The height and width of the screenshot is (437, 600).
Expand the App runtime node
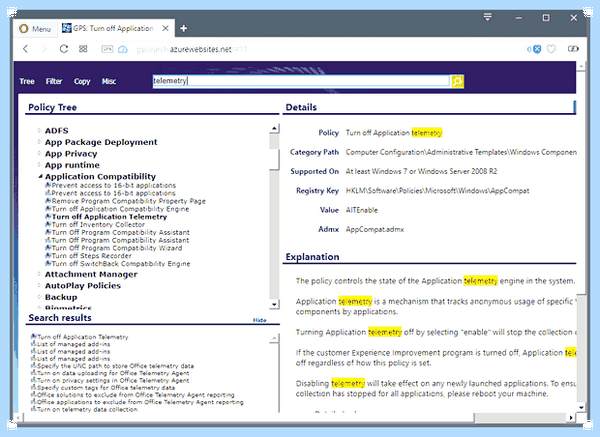point(39,165)
